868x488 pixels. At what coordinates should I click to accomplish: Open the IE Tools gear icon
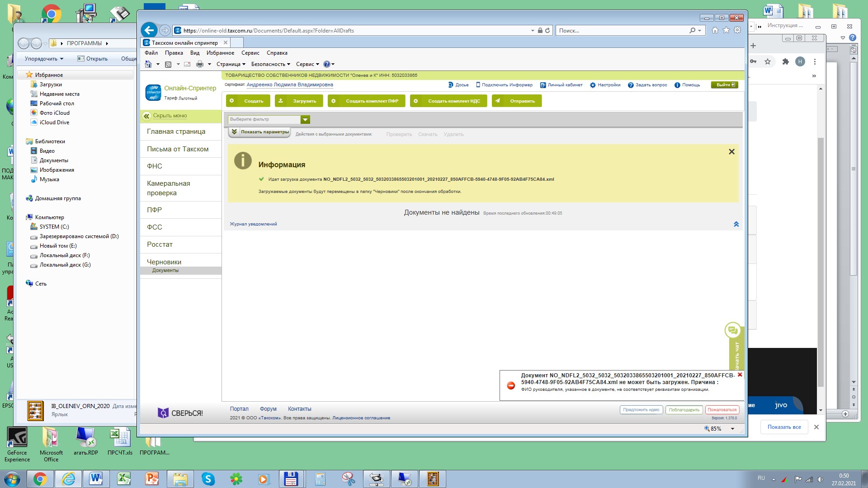point(737,30)
